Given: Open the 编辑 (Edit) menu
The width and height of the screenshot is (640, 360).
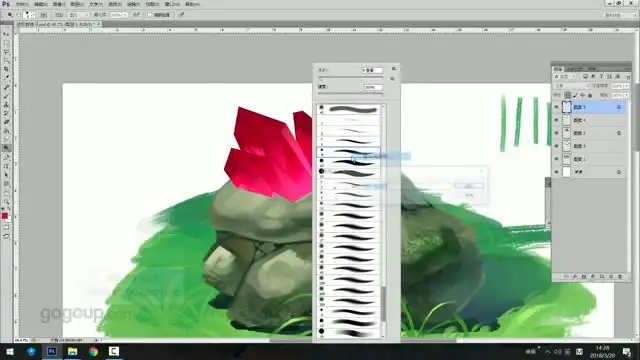Looking at the screenshot, I should tap(40, 4).
